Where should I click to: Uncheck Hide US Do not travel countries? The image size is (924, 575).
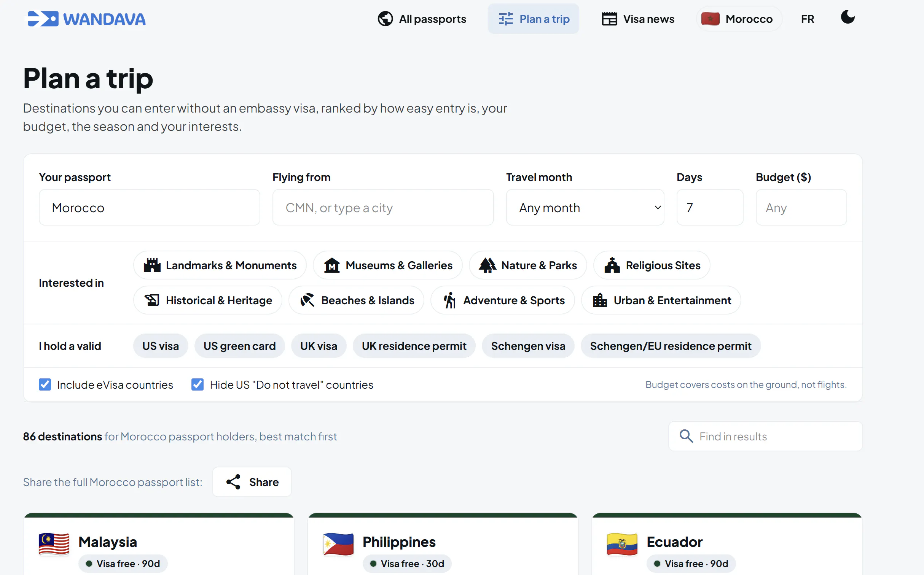pos(198,385)
